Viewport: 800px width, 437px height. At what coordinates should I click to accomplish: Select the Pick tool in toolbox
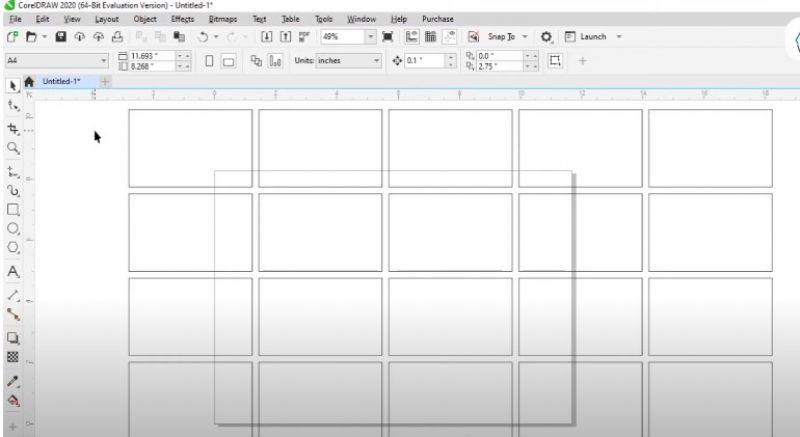14,85
